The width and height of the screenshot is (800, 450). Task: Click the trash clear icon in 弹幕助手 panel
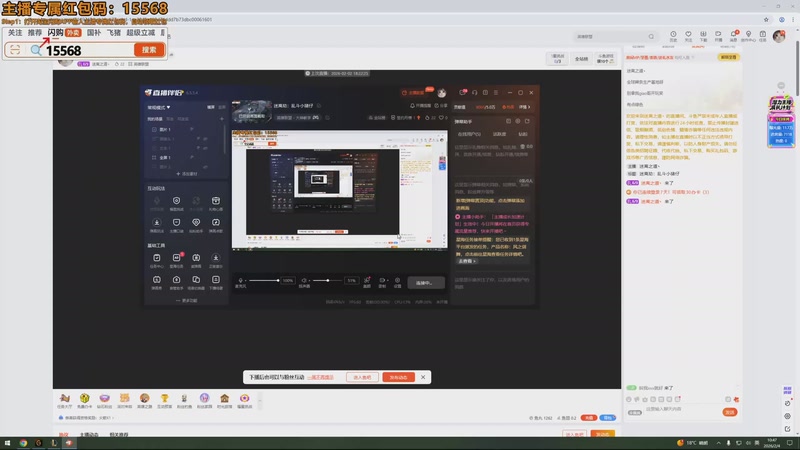pos(522,146)
